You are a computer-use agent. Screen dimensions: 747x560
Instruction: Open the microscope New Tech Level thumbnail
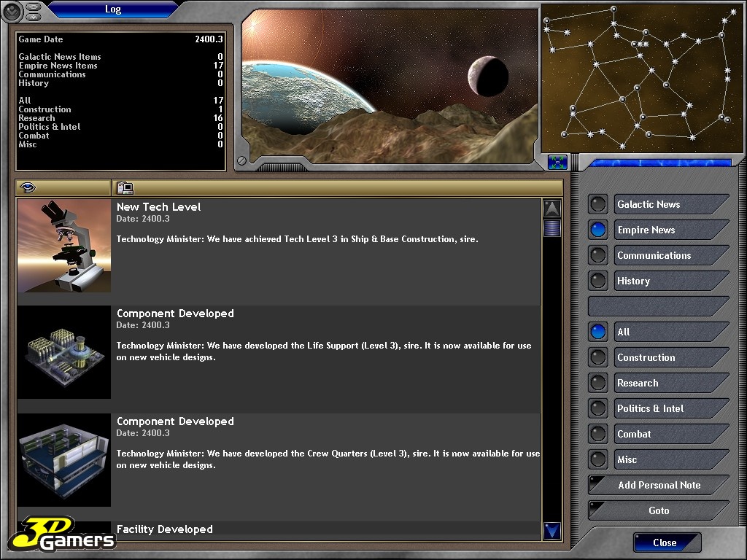tap(64, 246)
